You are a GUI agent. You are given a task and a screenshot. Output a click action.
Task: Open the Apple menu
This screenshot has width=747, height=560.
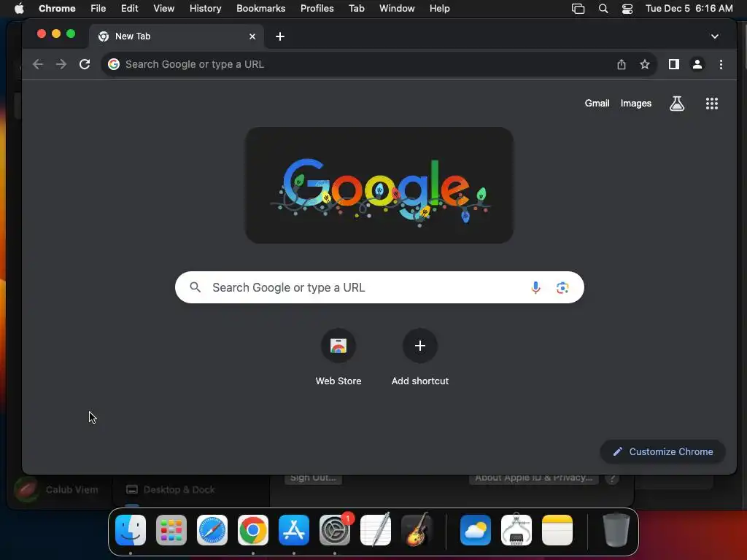pyautogui.click(x=19, y=9)
